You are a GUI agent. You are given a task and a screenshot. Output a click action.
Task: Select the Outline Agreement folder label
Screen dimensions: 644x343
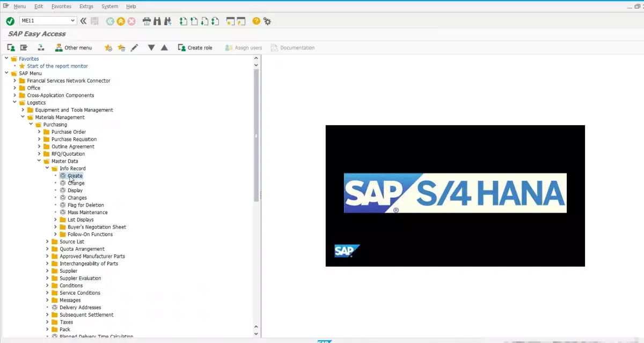pyautogui.click(x=72, y=147)
